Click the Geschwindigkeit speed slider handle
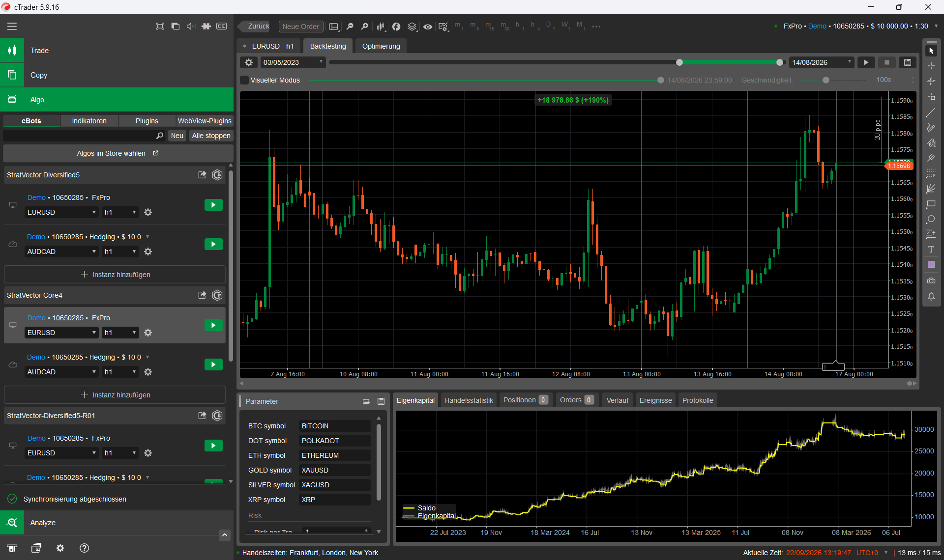Viewport: 944px width, 560px height. (x=826, y=80)
